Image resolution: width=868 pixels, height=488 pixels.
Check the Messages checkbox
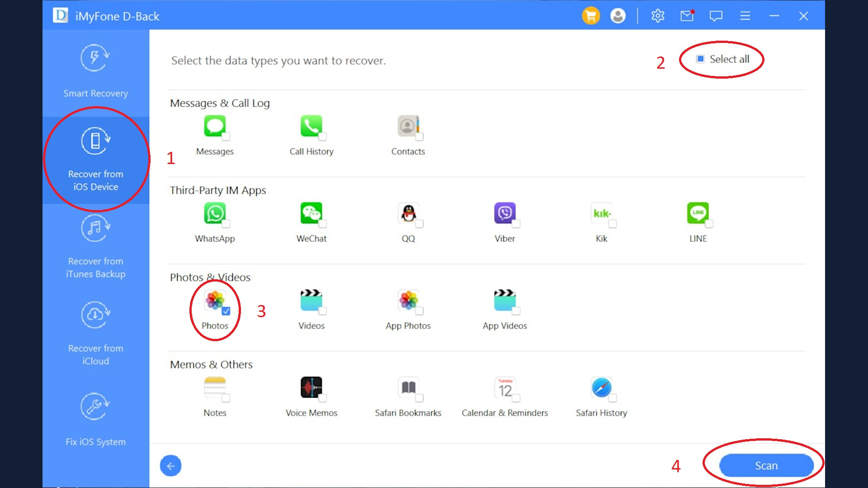pyautogui.click(x=226, y=136)
